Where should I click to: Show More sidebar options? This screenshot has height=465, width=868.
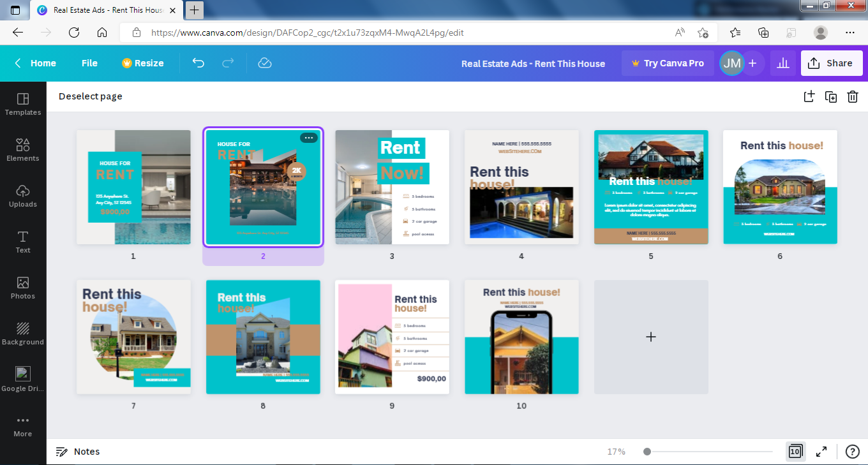coord(23,426)
